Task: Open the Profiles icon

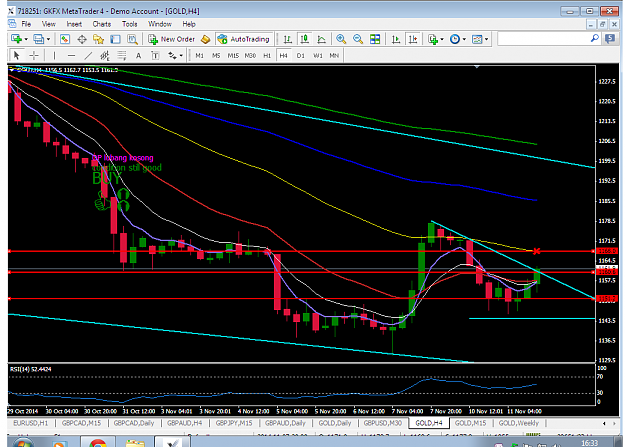Action: [39, 39]
